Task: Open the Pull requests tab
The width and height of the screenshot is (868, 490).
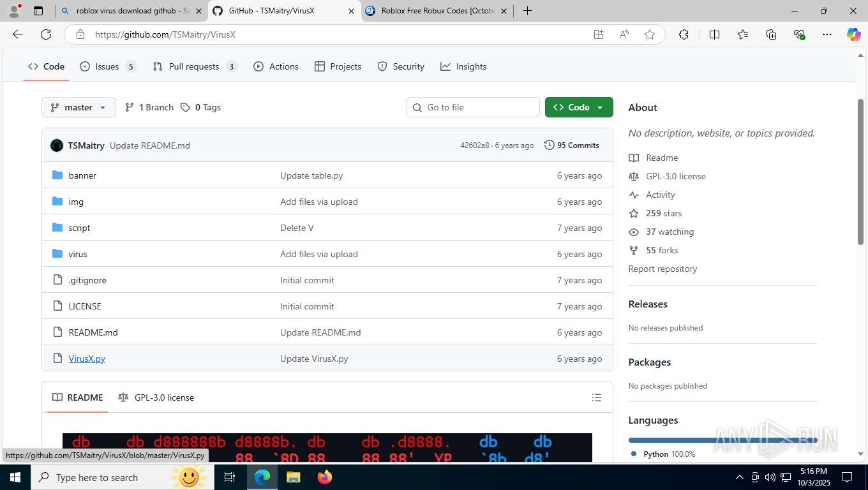Action: click(195, 66)
